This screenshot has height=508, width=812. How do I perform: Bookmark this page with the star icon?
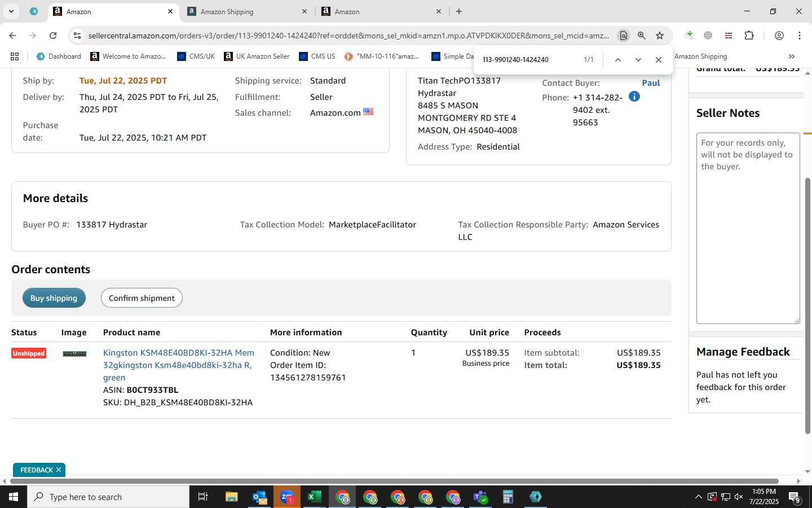[660, 36]
